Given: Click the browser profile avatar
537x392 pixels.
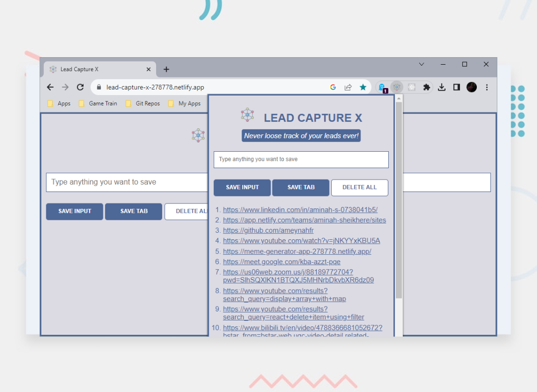Looking at the screenshot, I should click(471, 87).
